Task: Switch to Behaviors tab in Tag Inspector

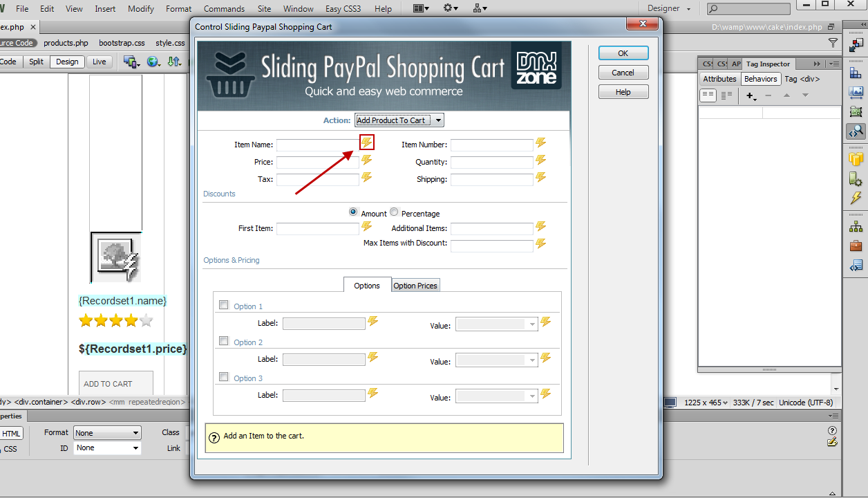Action: [x=760, y=79]
